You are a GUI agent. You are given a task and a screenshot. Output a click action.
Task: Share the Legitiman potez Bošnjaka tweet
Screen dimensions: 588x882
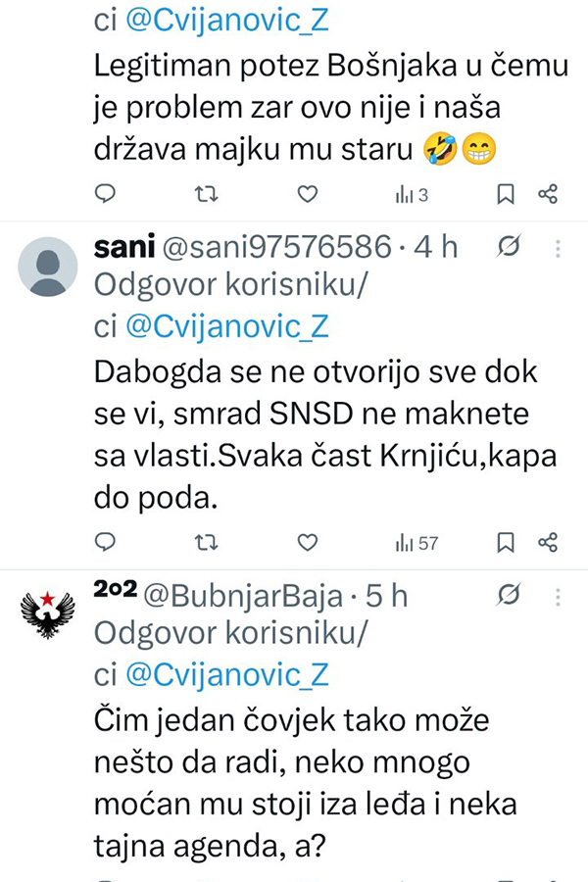click(549, 194)
